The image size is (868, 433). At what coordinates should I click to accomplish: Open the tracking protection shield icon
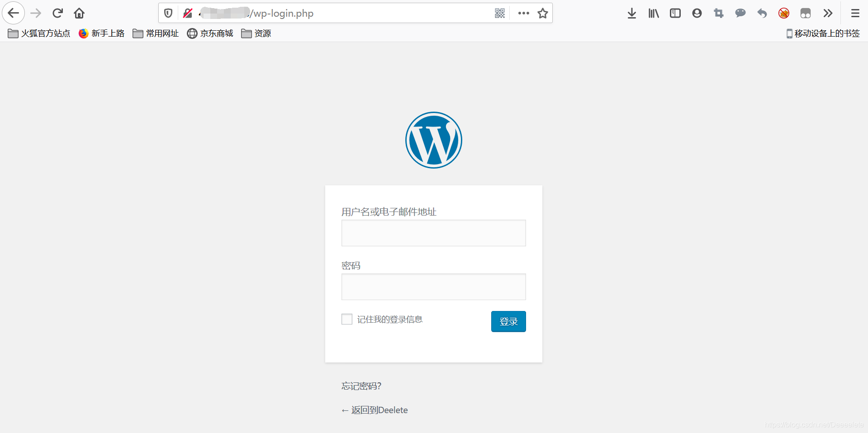(168, 13)
